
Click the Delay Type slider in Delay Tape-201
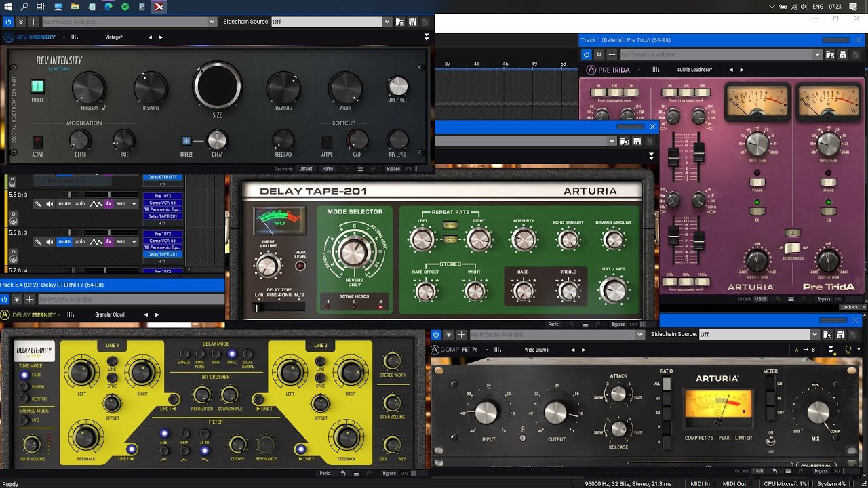coord(279,308)
